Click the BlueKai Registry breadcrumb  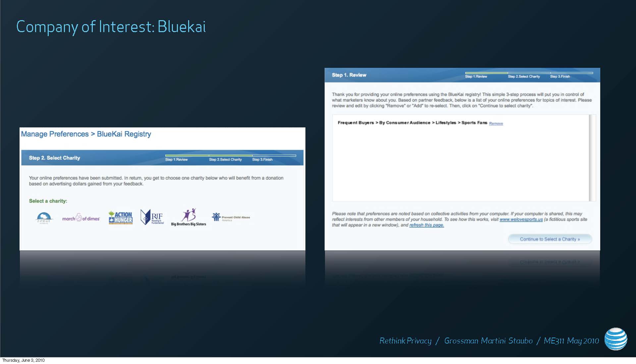pos(124,134)
